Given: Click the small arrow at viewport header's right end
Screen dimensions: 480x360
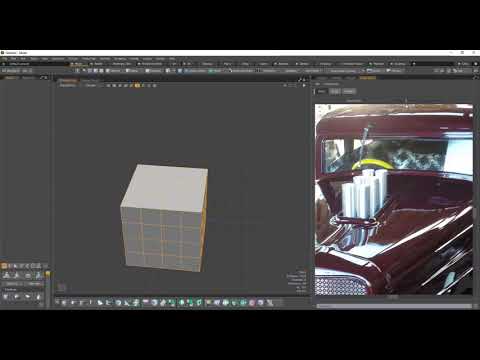Looking at the screenshot, I should pos(304,85).
